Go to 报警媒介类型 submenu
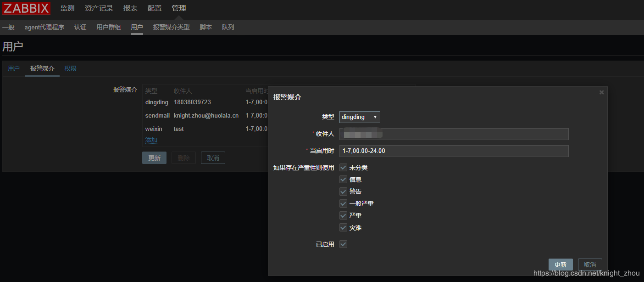 [x=171, y=27]
